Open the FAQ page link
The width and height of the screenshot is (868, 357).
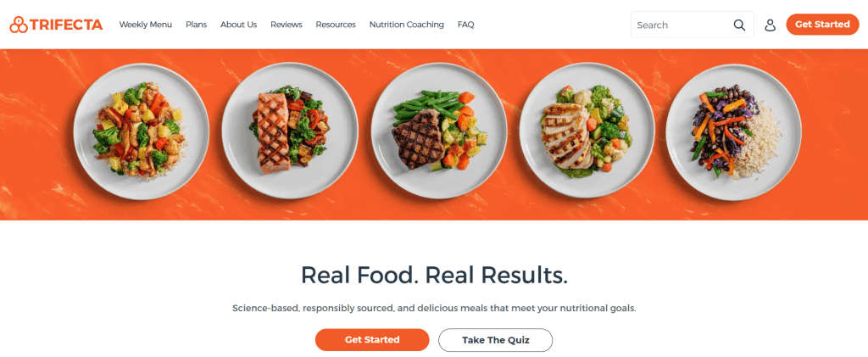click(x=465, y=25)
